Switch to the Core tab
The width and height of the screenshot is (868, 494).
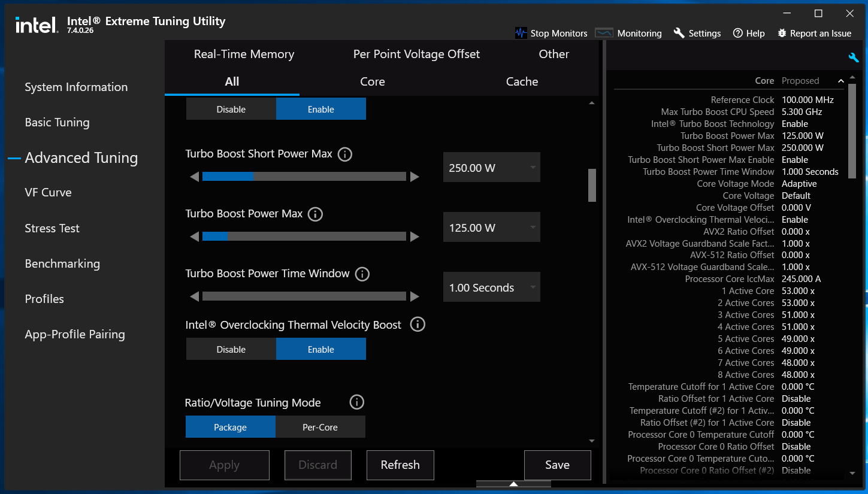[x=373, y=82]
